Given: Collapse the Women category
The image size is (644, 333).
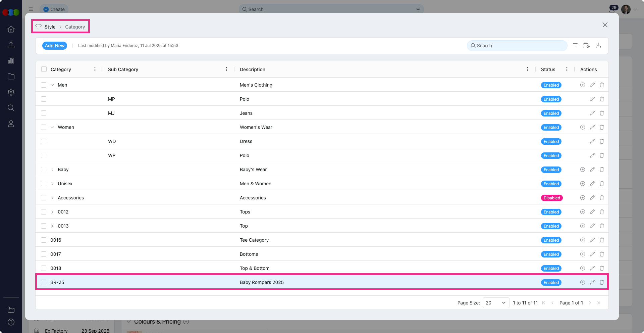Looking at the screenshot, I should 52,127.
